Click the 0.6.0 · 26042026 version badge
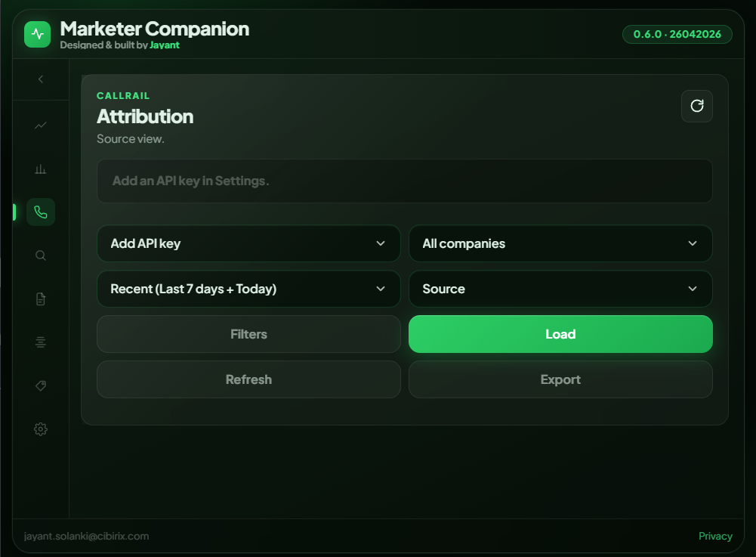This screenshot has height=557, width=756. pos(677,34)
